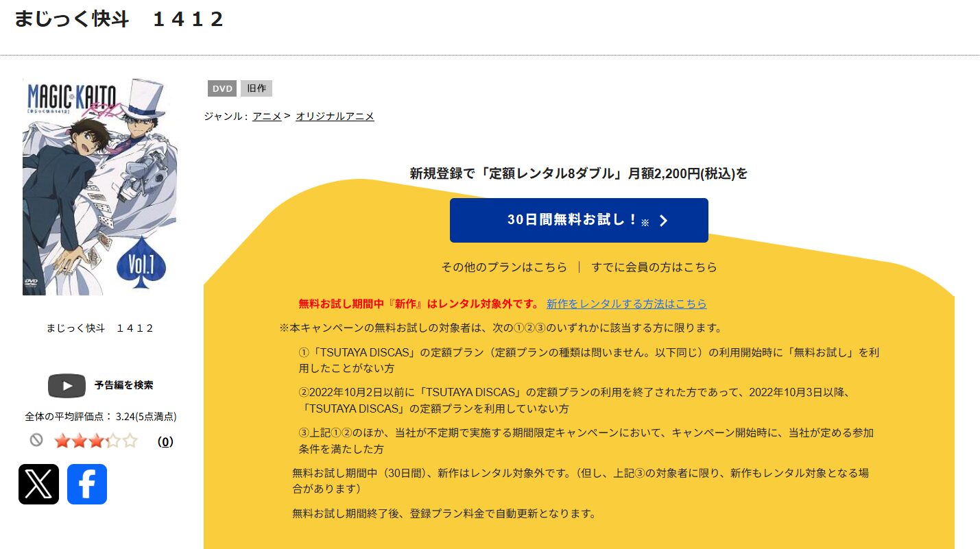This screenshot has width=980, height=549.
Task: Click the 旧作 badge
Action: click(x=256, y=88)
